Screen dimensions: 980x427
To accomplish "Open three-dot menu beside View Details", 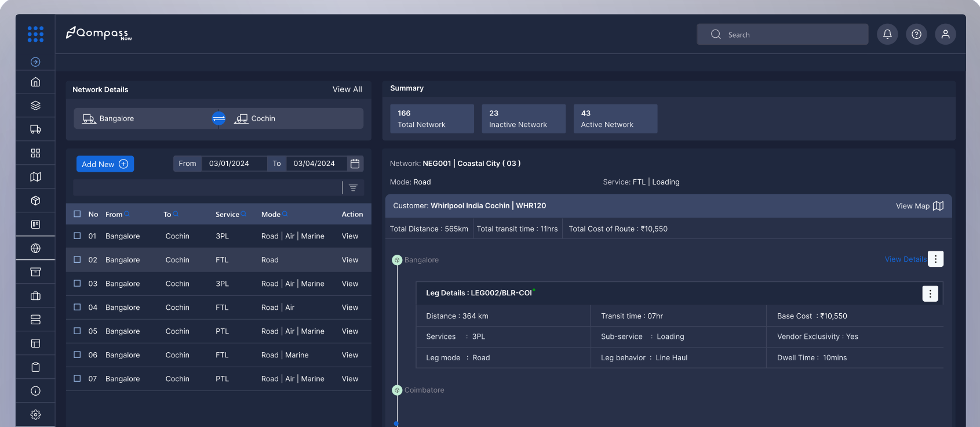I will point(935,259).
